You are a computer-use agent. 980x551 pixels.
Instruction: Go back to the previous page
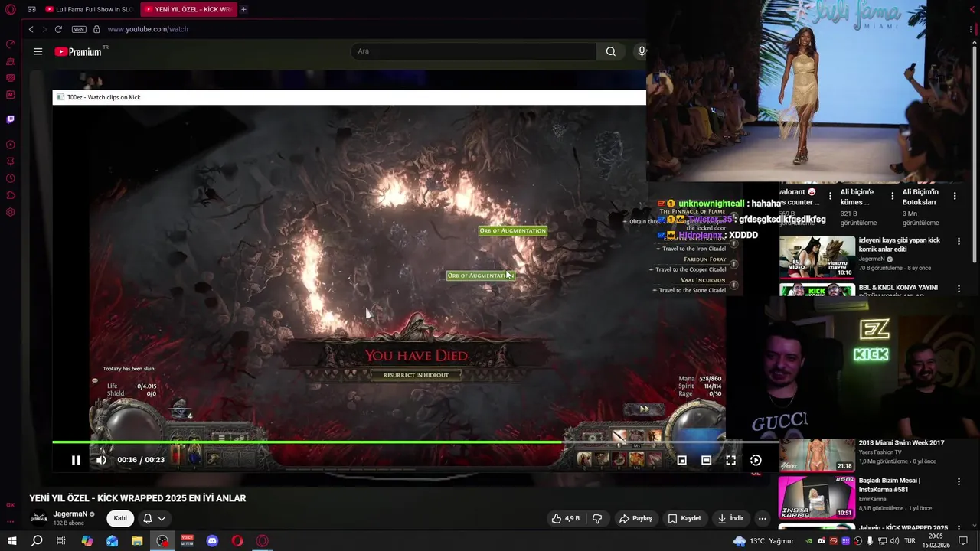point(31,29)
